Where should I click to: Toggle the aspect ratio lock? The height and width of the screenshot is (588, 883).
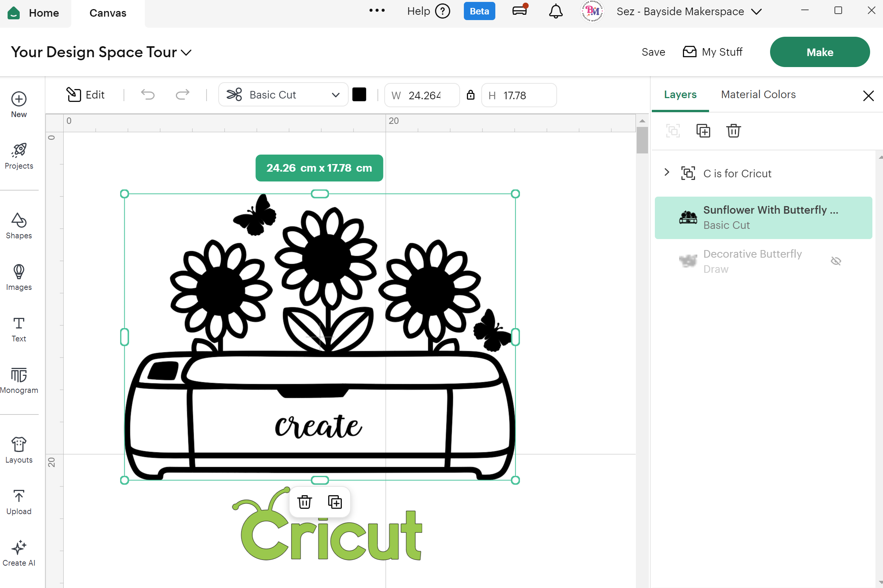click(470, 95)
